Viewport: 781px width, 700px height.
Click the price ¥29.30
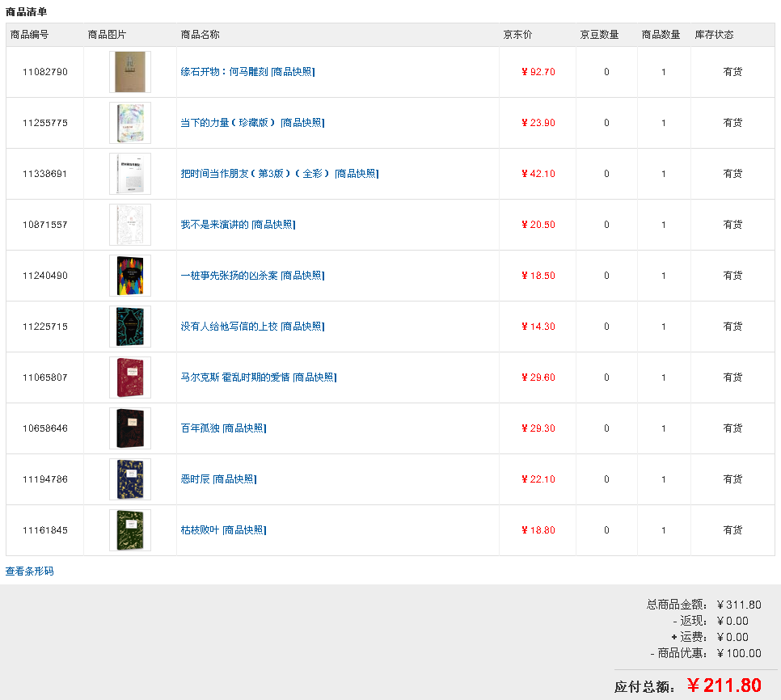(538, 428)
